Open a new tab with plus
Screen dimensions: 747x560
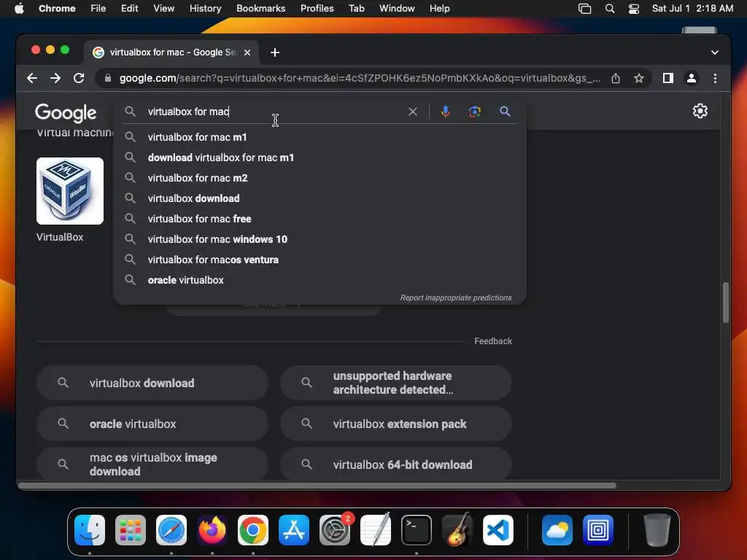click(x=275, y=52)
